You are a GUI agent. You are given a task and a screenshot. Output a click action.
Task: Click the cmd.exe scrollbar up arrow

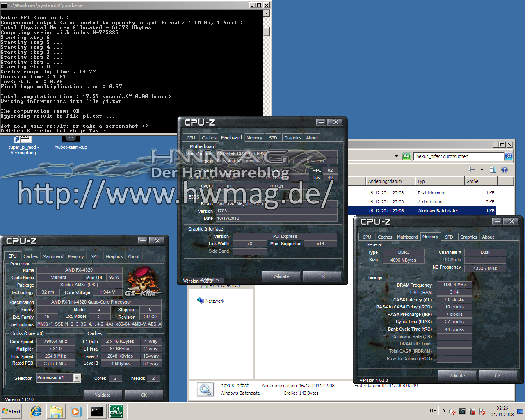pos(267,14)
